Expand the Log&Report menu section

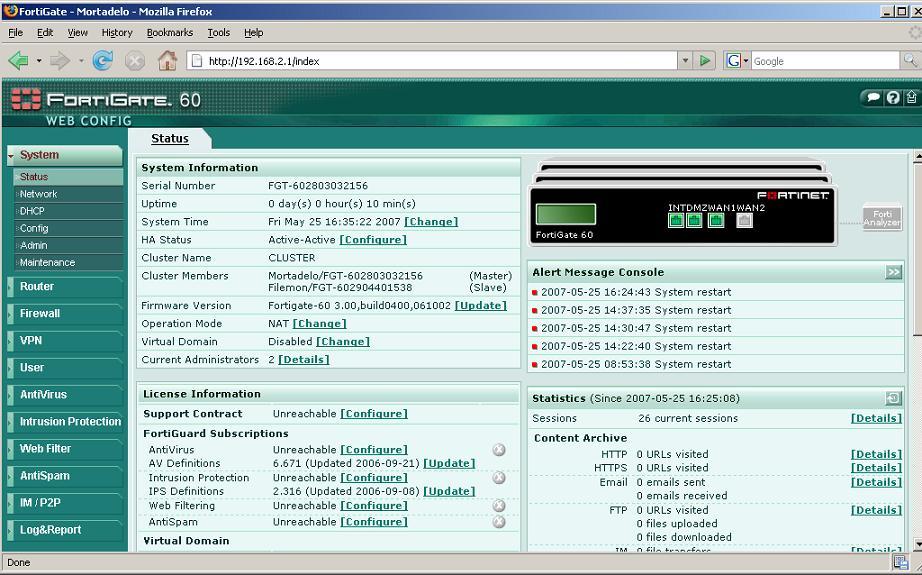(x=65, y=530)
